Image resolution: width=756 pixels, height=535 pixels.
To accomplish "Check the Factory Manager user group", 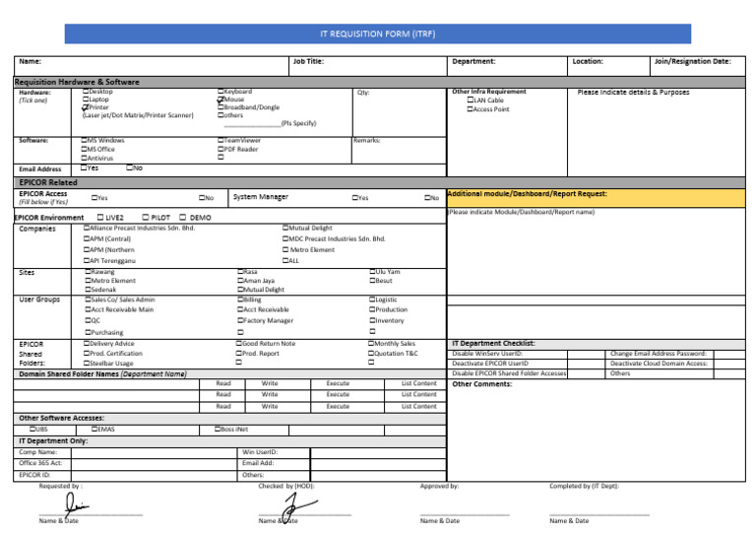I will pyautogui.click(x=240, y=320).
